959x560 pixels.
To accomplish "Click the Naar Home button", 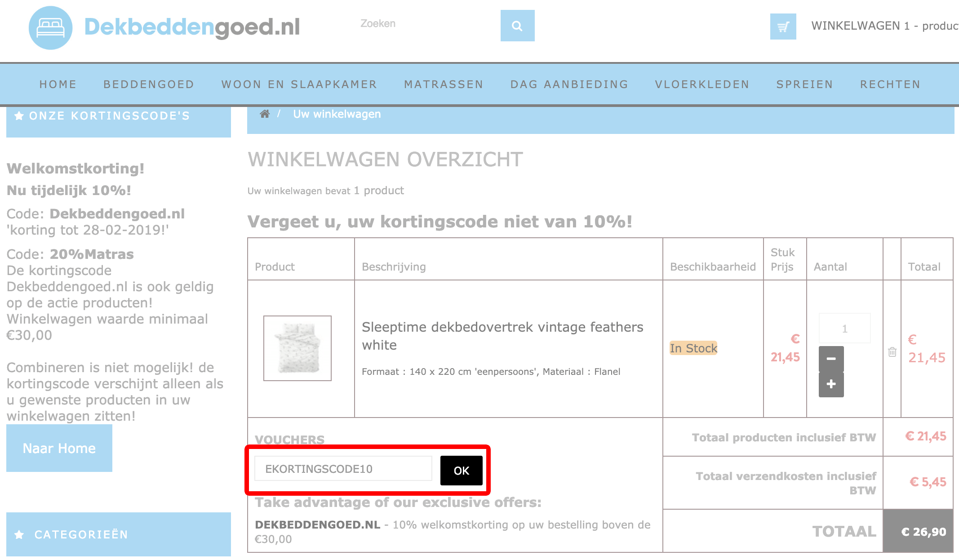I will point(59,448).
